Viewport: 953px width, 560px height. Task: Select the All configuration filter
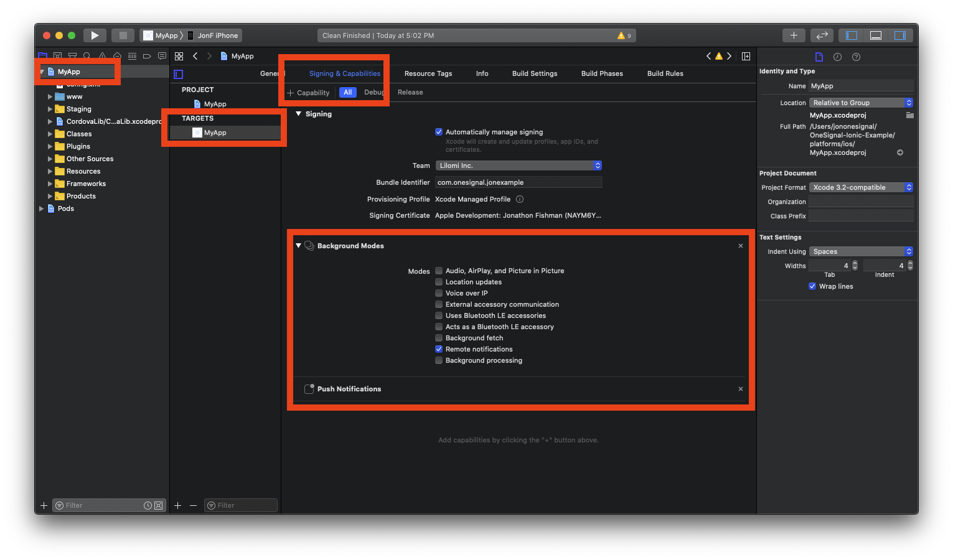click(x=348, y=92)
